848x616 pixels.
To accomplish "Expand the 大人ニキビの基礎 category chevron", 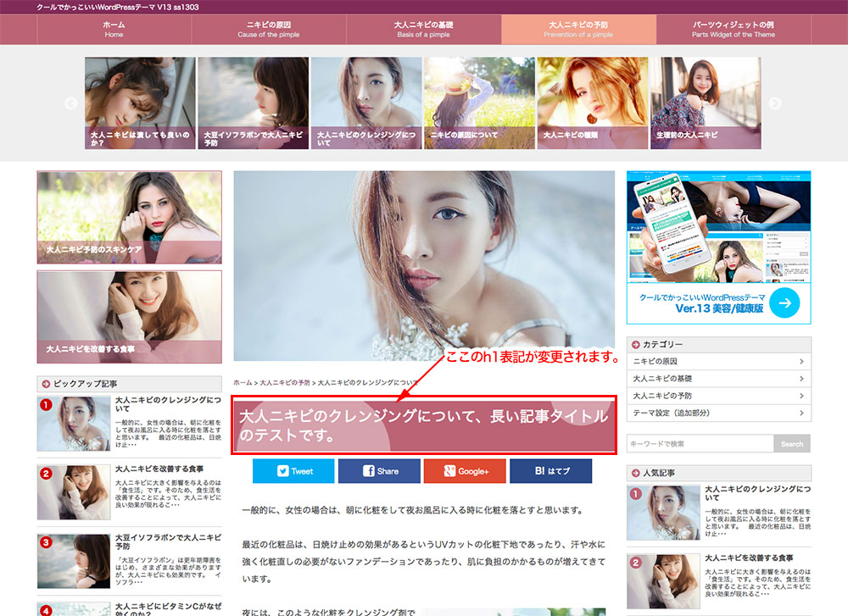I will (801, 379).
